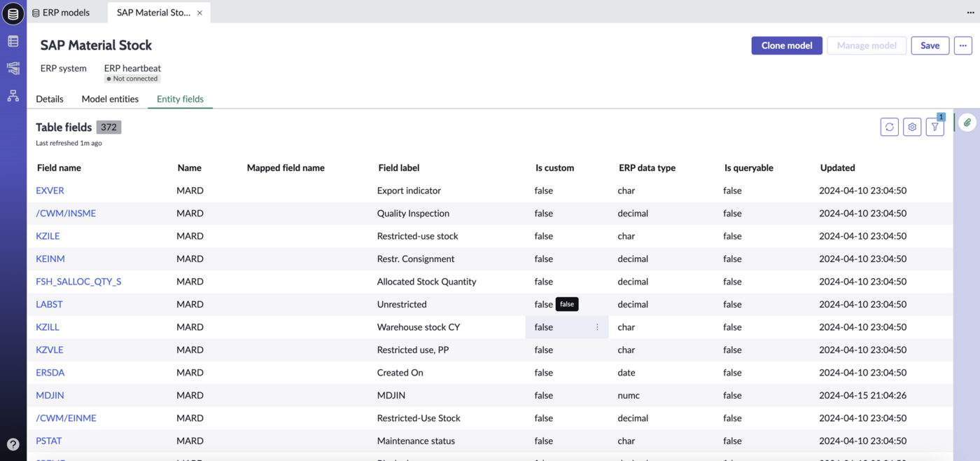Refresh the table fields list
Screen dimensions: 980x461
(x=889, y=127)
